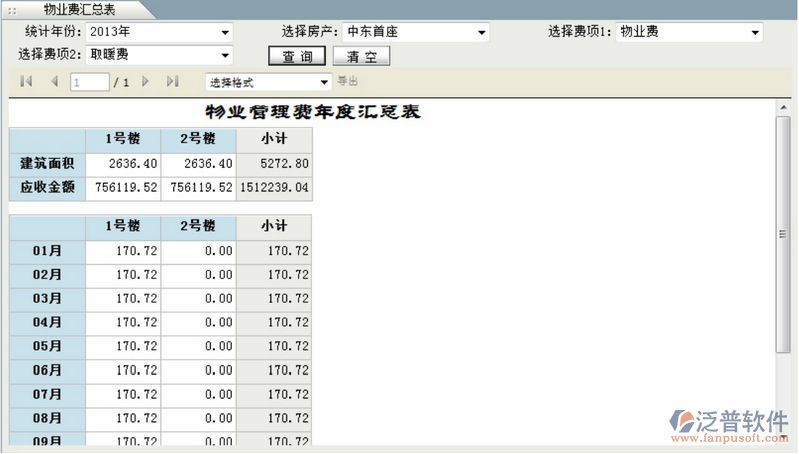Click the next page arrow
Viewport: 799px width, 454px height.
[x=146, y=81]
